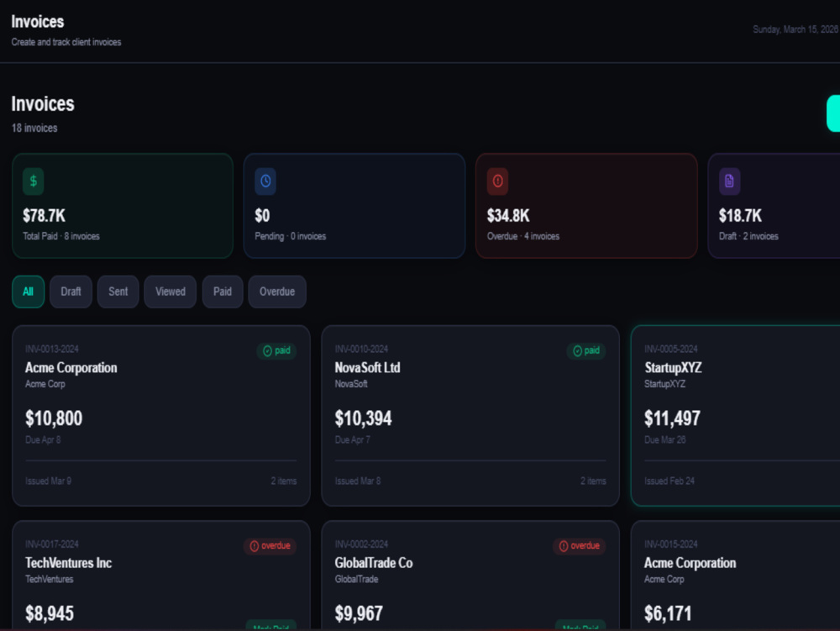840x631 pixels.
Task: Click the GlobalTrade Co client name
Action: pyautogui.click(x=374, y=563)
